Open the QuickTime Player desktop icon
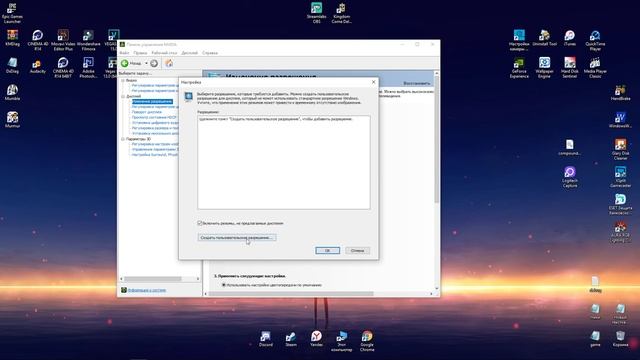 595,40
